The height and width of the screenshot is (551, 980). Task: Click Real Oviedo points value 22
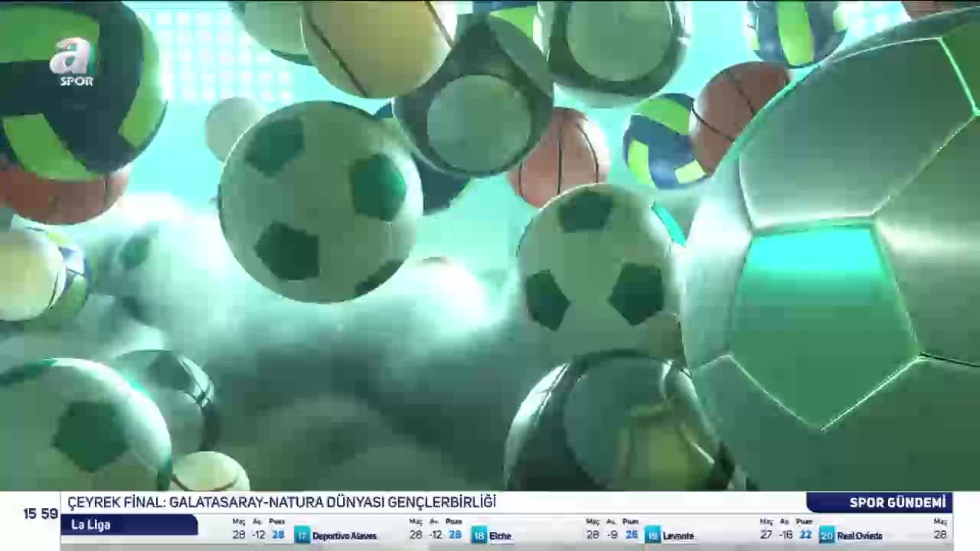point(805,535)
